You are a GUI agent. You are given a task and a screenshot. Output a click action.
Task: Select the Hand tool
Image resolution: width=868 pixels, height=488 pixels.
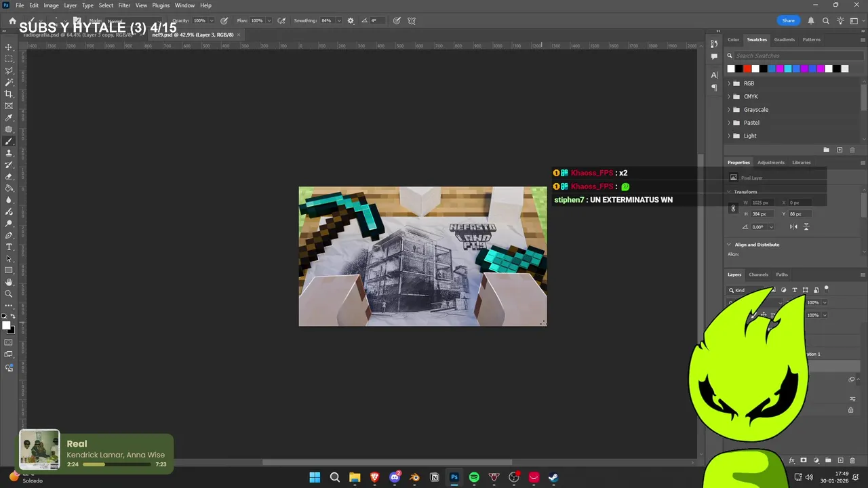(9, 282)
